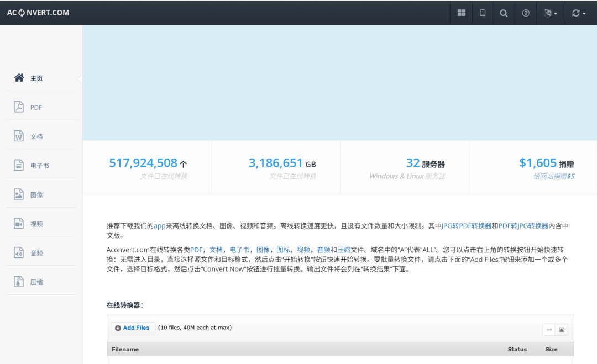Open the grid apps icon in top bar

[461, 13]
